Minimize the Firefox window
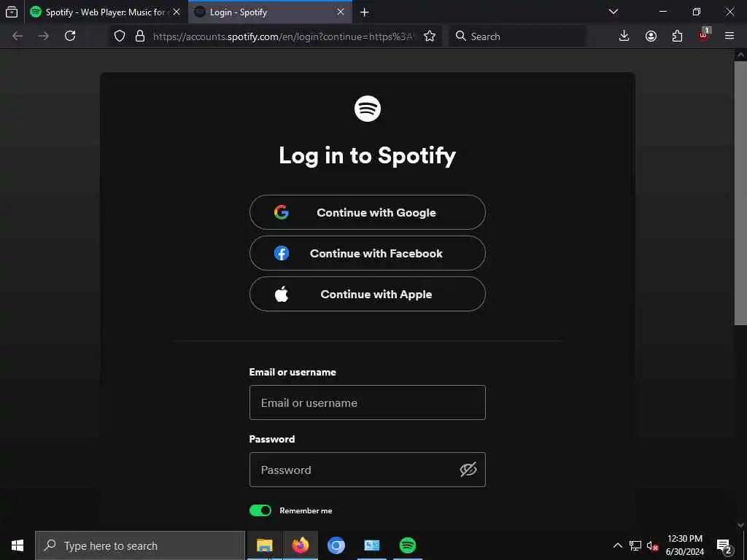This screenshot has width=747, height=560. [663, 12]
